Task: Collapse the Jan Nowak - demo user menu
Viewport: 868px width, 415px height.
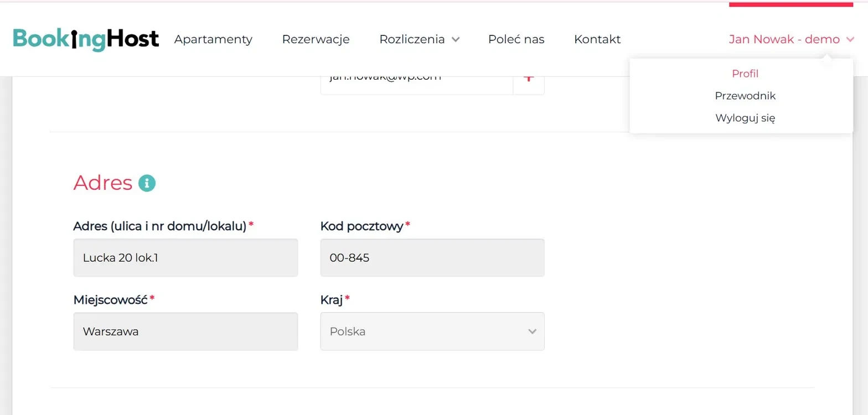Action: pyautogui.click(x=792, y=39)
